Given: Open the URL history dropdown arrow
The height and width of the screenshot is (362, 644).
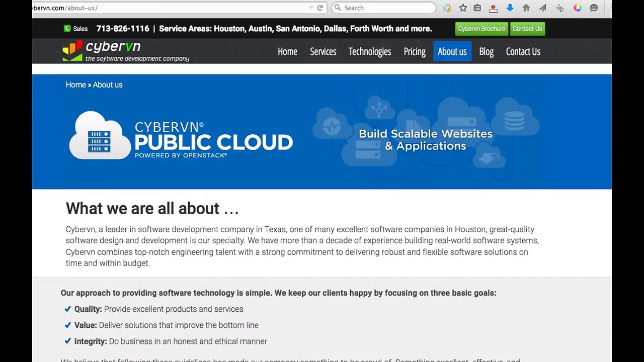Looking at the screenshot, I should pos(310,8).
